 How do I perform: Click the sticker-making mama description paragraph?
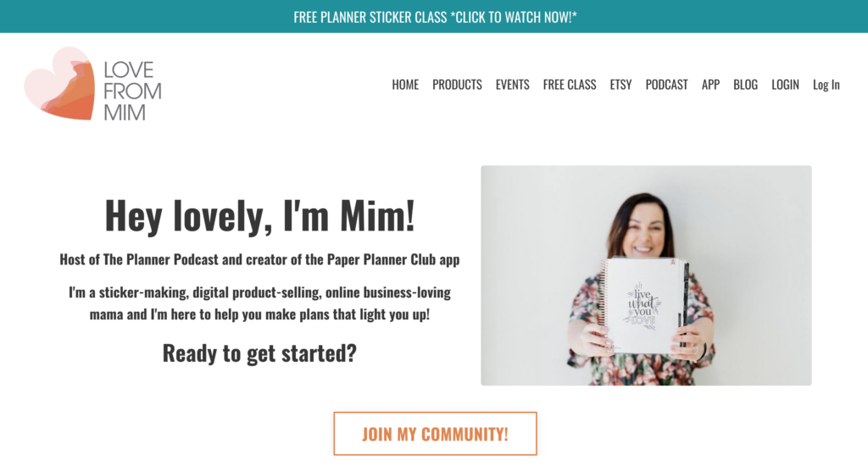pos(259,303)
